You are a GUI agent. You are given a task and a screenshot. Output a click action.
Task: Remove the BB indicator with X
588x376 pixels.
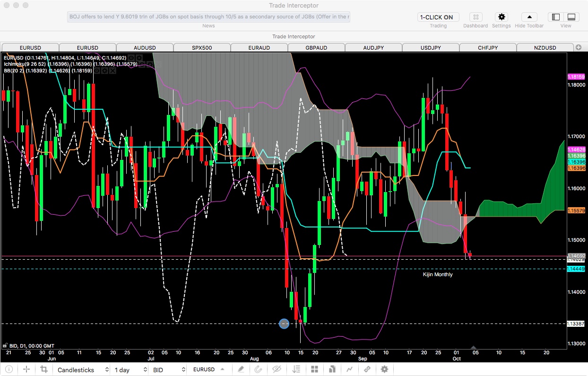pos(112,70)
